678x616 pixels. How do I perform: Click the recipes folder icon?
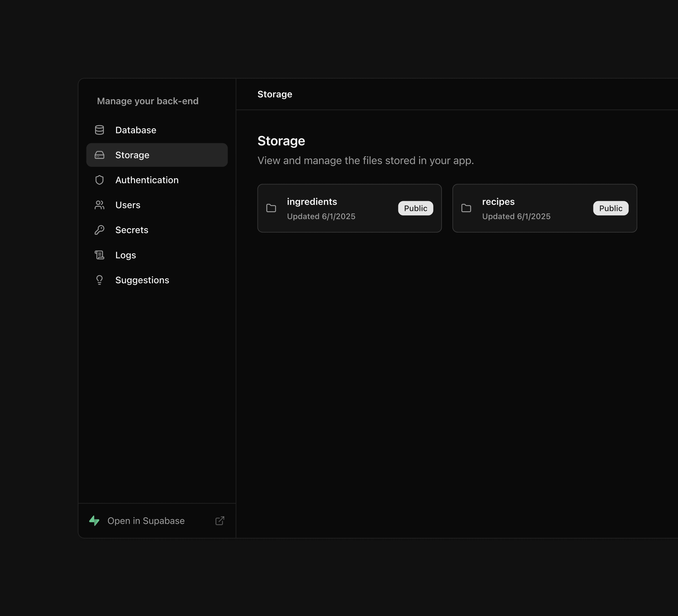pyautogui.click(x=466, y=208)
